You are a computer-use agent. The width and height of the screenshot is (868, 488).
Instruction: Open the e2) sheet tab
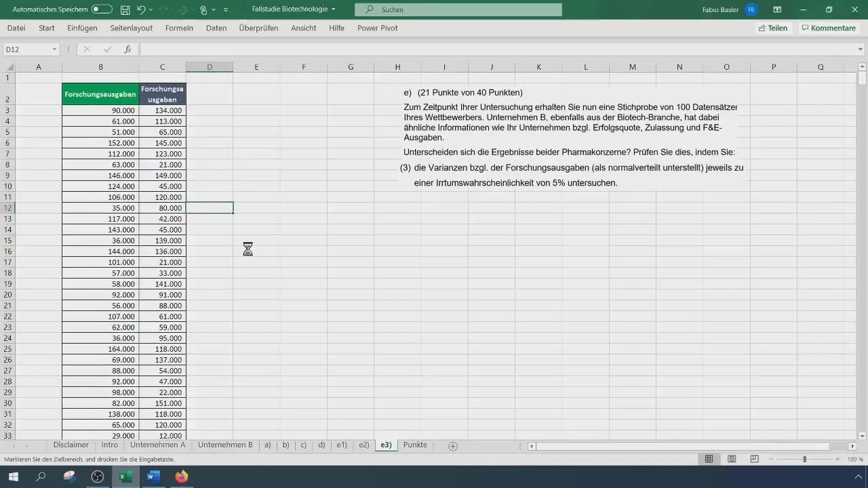pos(364,445)
